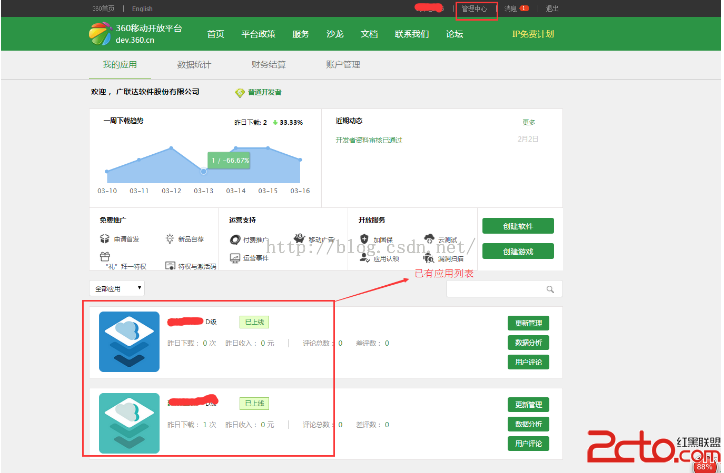
Task: Click the 更多 link in recent activity
Action: pyautogui.click(x=529, y=122)
